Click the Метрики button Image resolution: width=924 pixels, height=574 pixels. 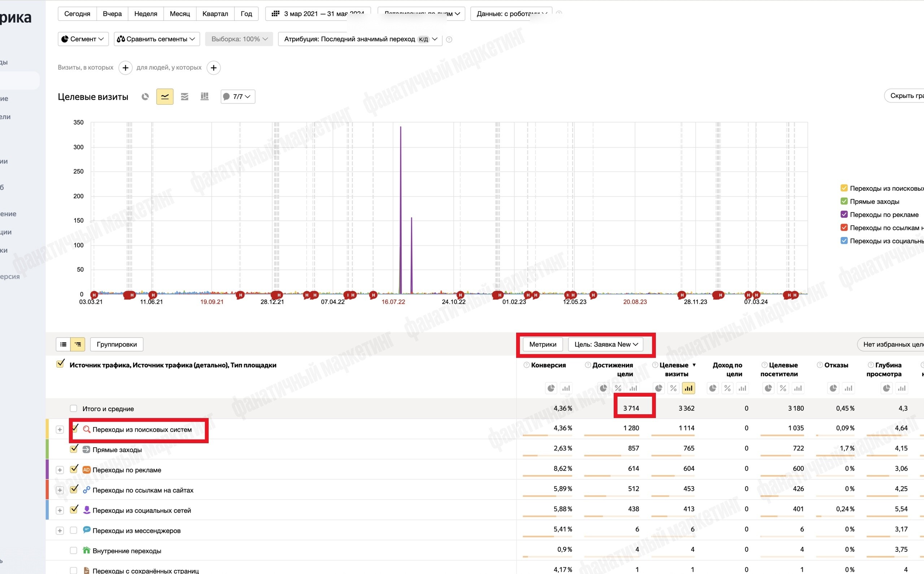tap(543, 344)
